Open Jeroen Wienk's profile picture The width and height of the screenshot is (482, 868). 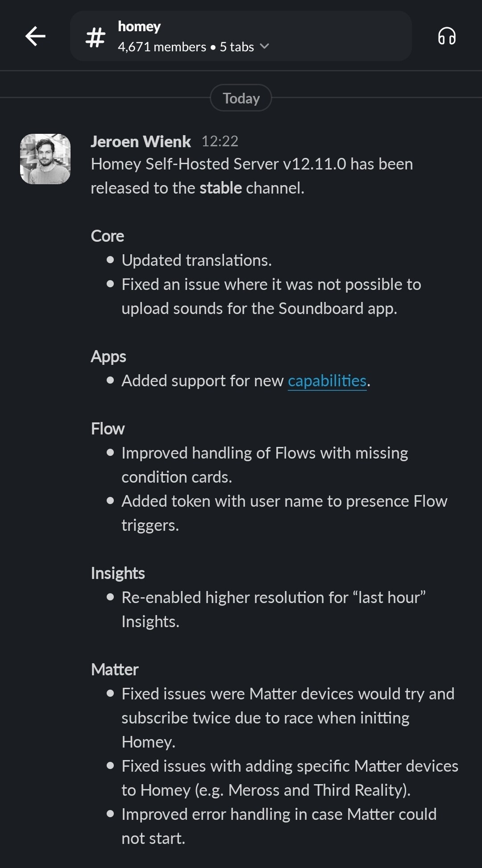(x=46, y=159)
